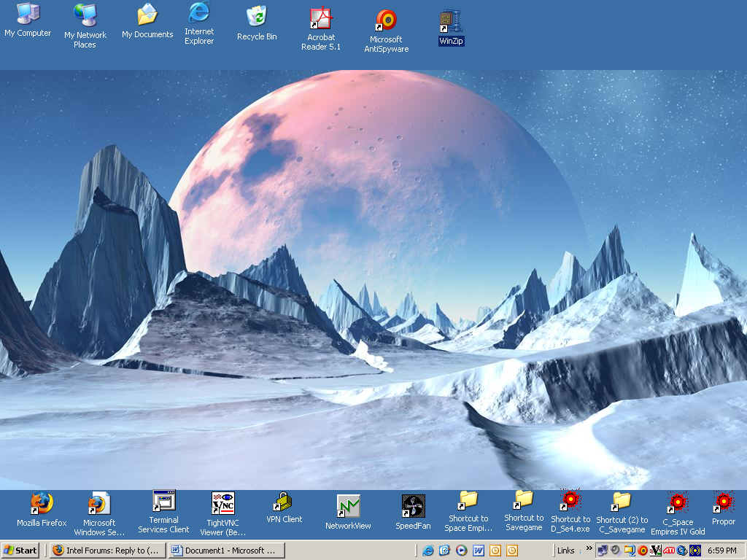The height and width of the screenshot is (560, 747).
Task: Click the C_Space Empires IV Gold icon
Action: pos(678,502)
